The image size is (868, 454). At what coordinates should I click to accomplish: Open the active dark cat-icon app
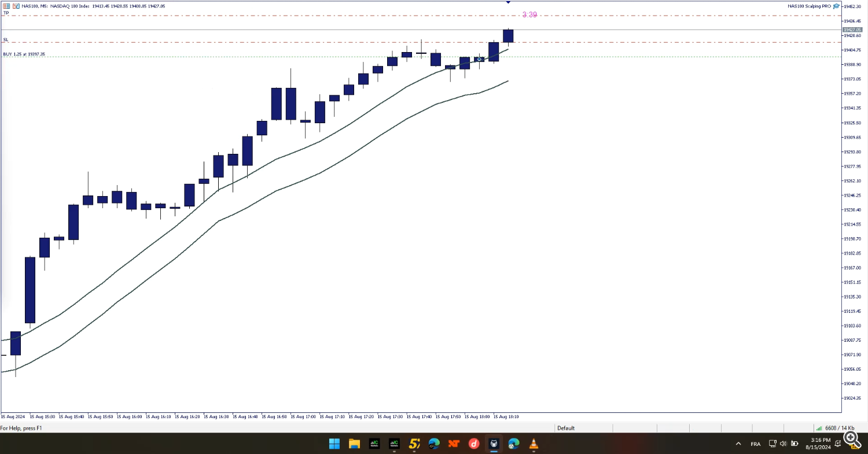pos(494,444)
